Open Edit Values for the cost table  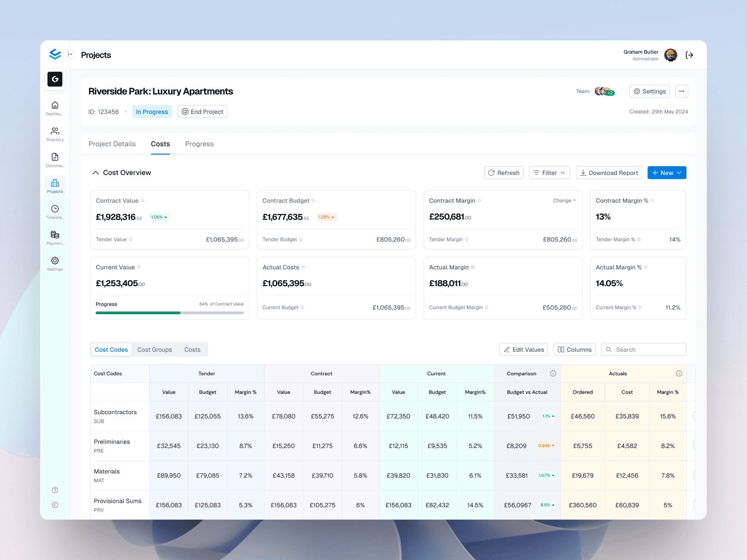coord(523,349)
